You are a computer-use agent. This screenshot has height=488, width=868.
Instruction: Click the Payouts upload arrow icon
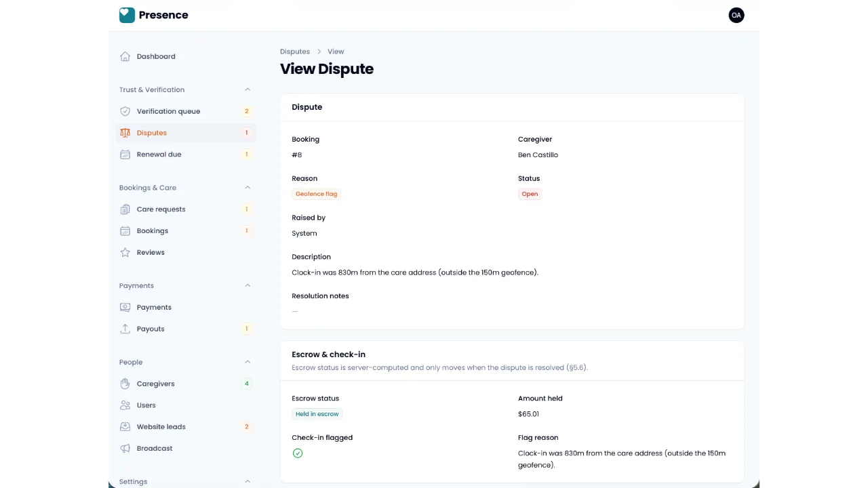[125, 329]
